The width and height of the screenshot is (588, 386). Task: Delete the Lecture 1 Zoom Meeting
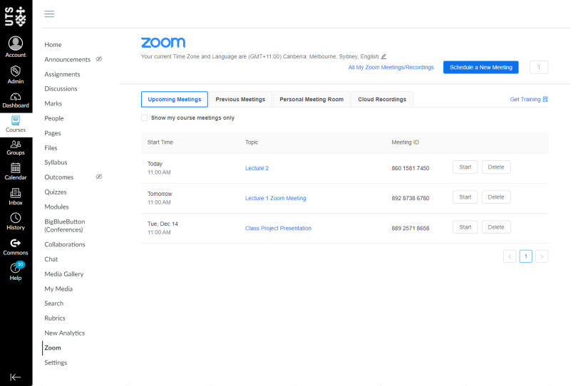pyautogui.click(x=496, y=197)
